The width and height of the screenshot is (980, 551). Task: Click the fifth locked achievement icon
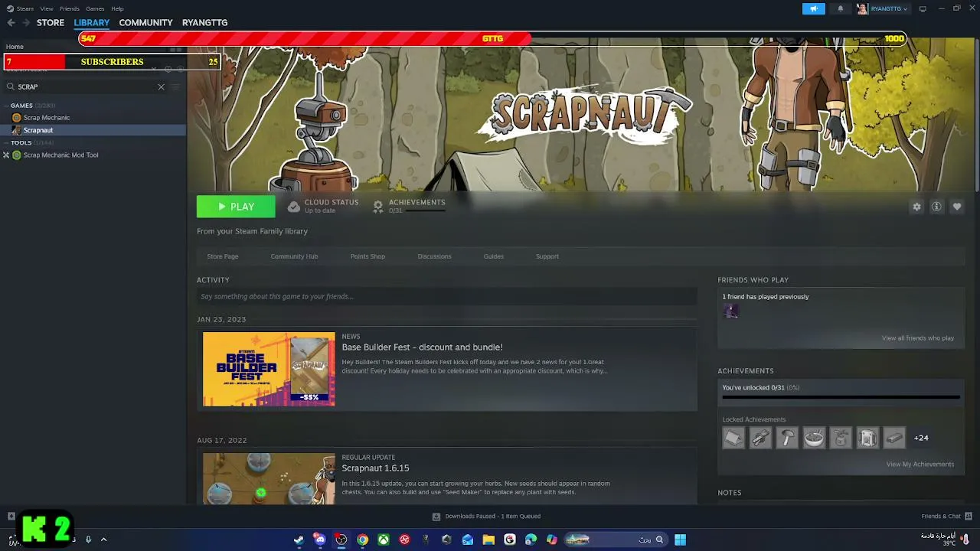click(x=841, y=438)
